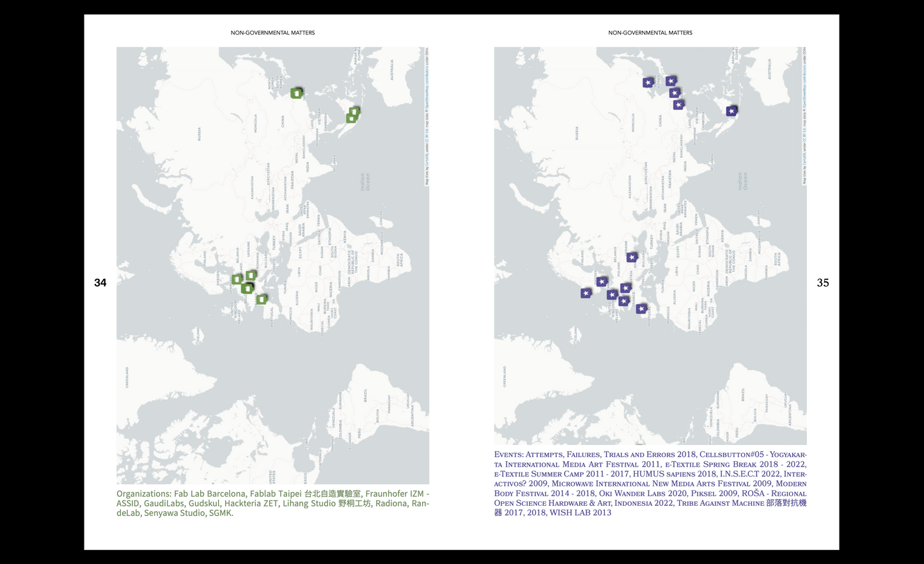This screenshot has height=564, width=924.
Task: Select 'Oki Wander Labs 2020' in the events caption
Action: pos(643,493)
